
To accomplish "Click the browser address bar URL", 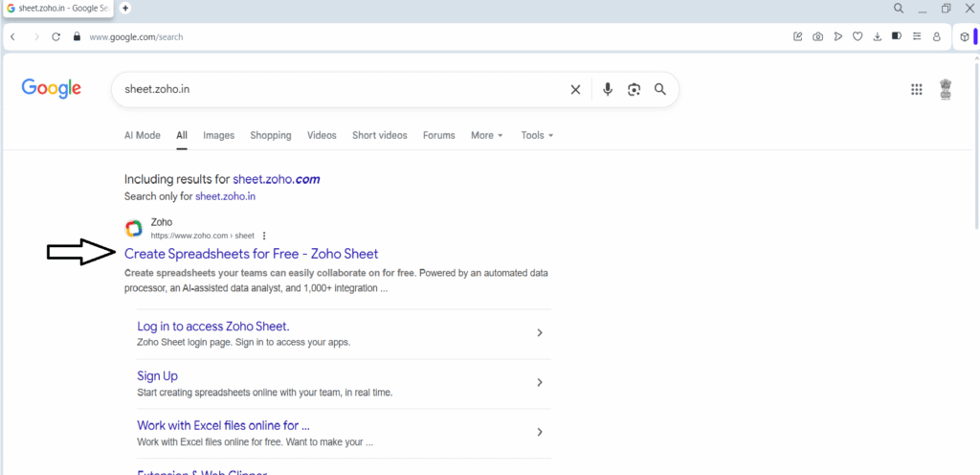I will click(136, 37).
